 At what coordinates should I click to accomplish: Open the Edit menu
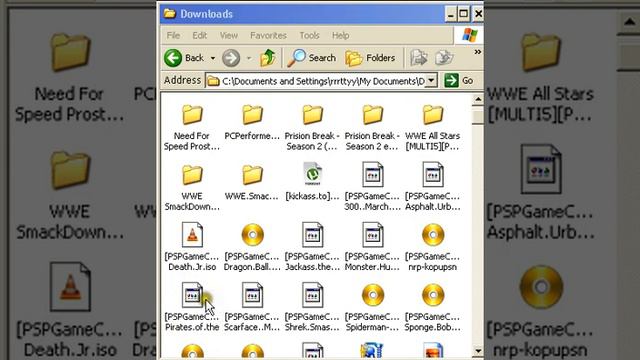(200, 36)
